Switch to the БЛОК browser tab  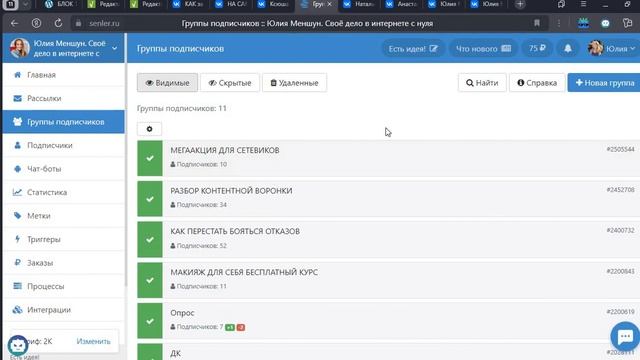point(60,4)
